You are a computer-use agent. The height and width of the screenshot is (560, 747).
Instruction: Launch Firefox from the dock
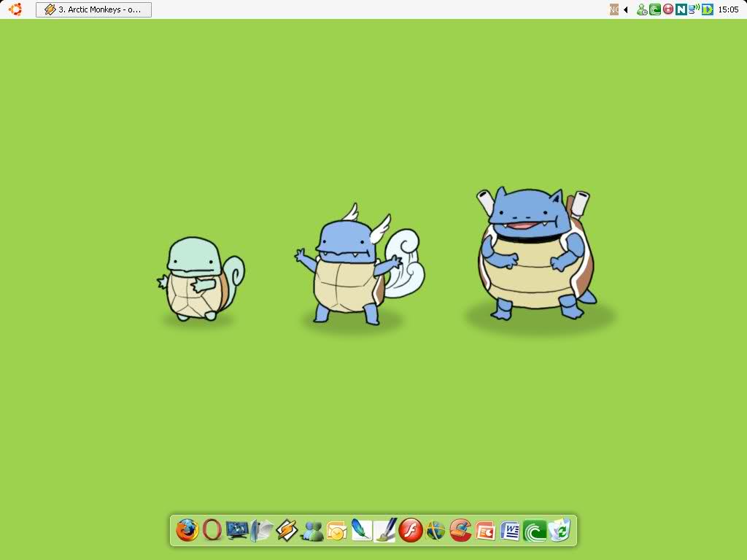point(187,530)
